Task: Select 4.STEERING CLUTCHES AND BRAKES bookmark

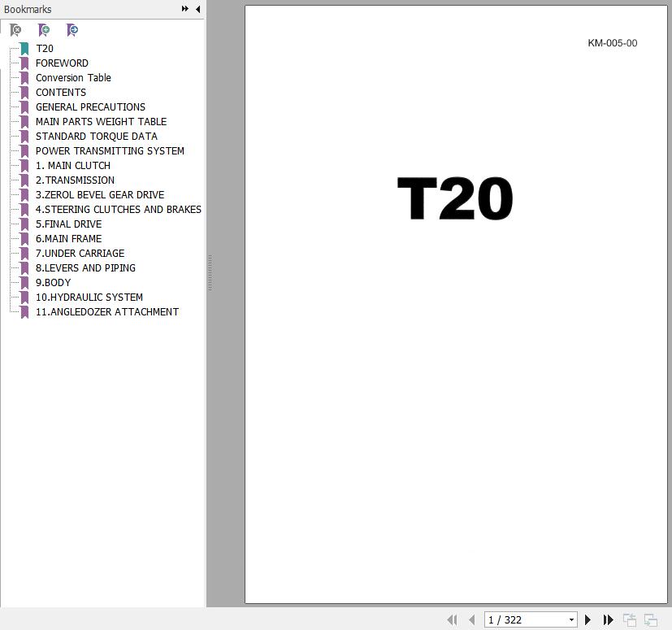Action: [x=119, y=209]
